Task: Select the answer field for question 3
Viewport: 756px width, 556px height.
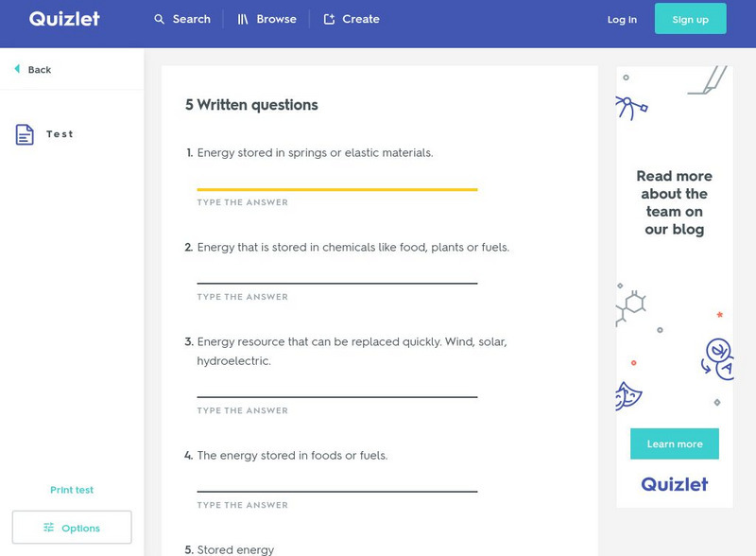Action: click(336, 386)
